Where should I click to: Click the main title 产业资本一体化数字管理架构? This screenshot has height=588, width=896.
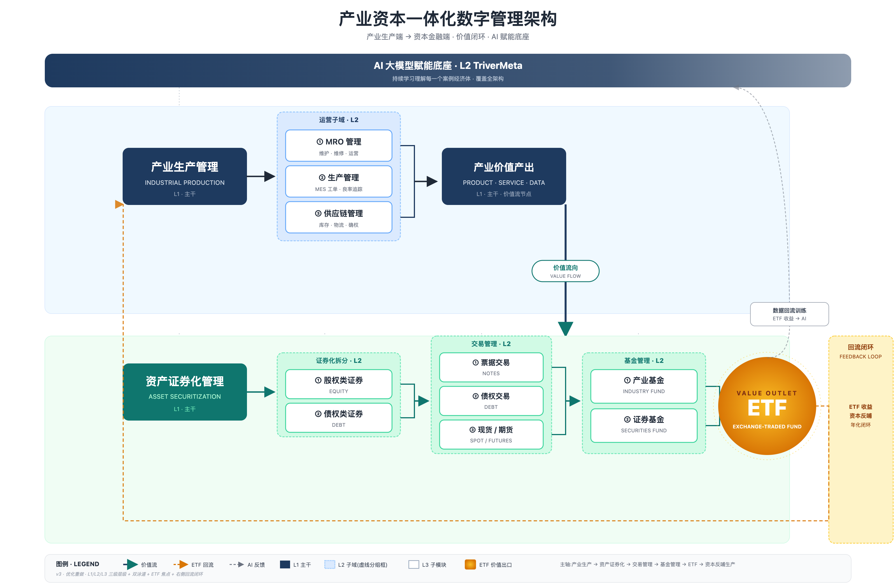(x=448, y=19)
